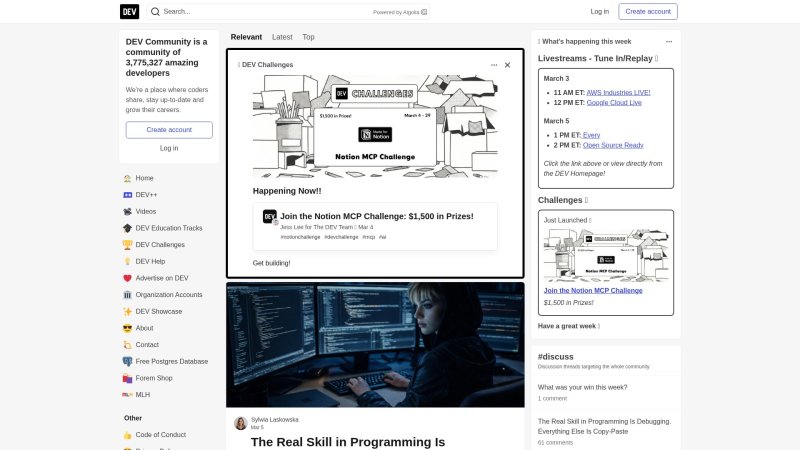Click the DEV logo in header
This screenshot has height=450, width=800.
coord(130,12)
